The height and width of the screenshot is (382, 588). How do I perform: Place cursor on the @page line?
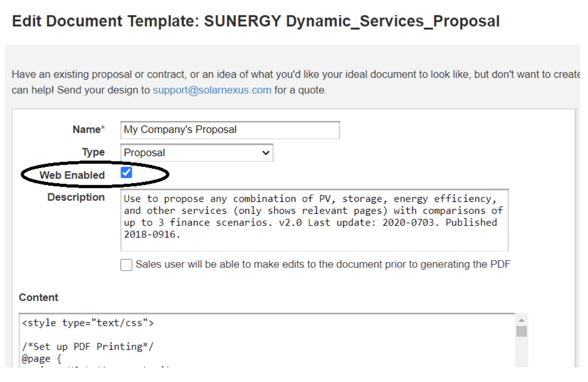[x=41, y=359]
